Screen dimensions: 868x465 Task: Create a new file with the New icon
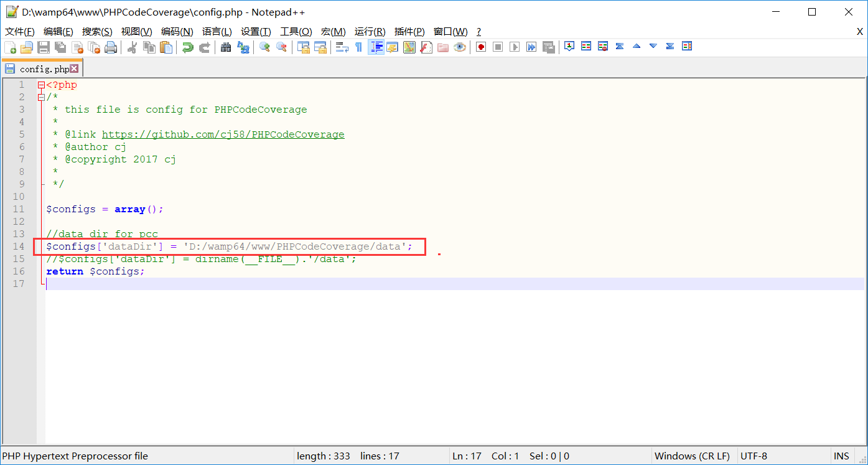10,47
